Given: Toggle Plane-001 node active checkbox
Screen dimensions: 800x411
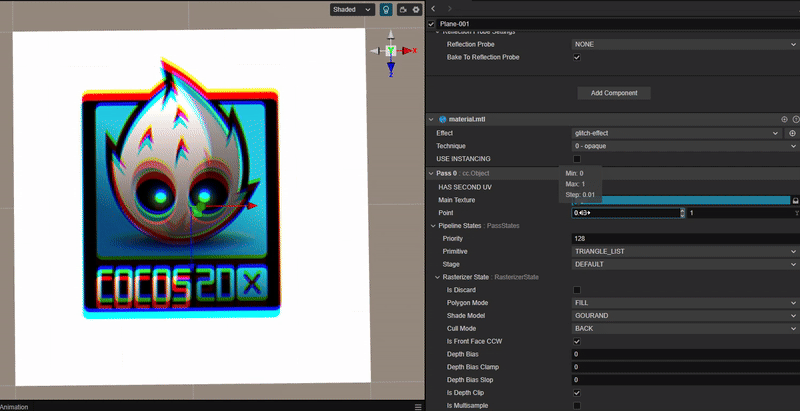Looking at the screenshot, I should tap(432, 24).
